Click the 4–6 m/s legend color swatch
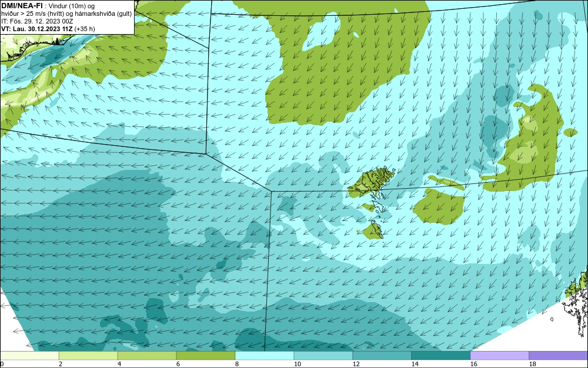Screen dimensions: 588x368 [147, 356]
